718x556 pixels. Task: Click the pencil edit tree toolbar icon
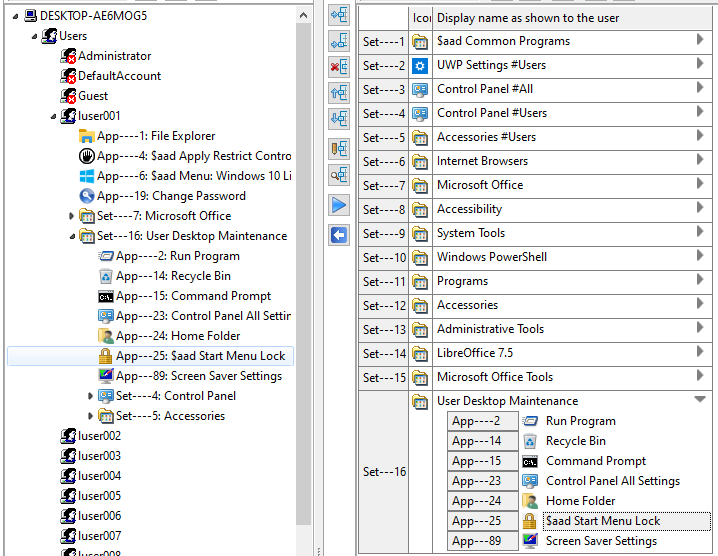coord(338,149)
